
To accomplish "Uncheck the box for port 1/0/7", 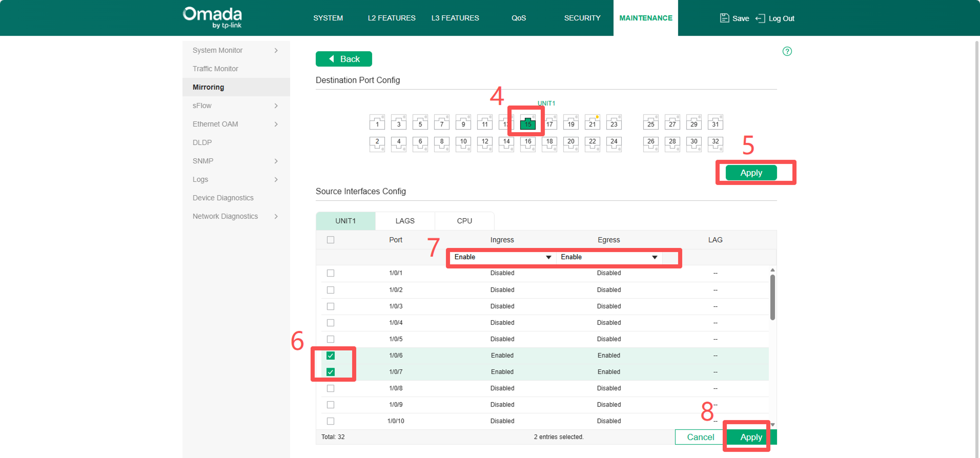I will click(330, 372).
